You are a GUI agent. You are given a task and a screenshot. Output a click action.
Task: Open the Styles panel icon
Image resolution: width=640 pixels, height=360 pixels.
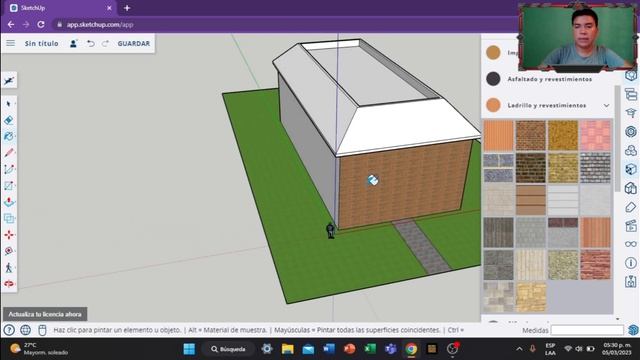tap(631, 188)
